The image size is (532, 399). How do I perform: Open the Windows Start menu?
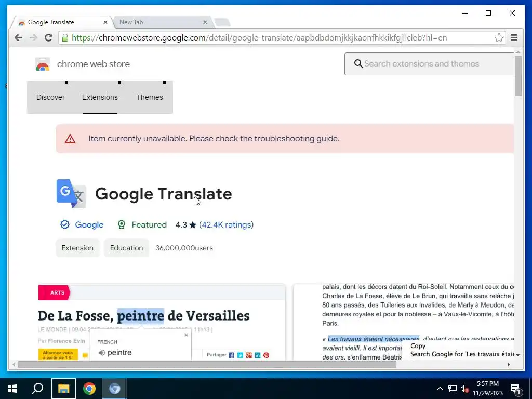tap(12, 389)
